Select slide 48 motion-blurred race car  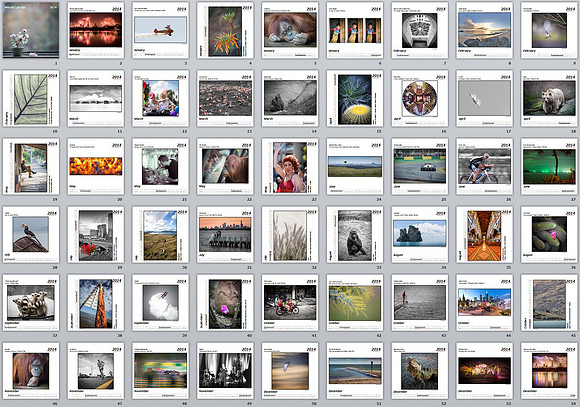tap(161, 371)
